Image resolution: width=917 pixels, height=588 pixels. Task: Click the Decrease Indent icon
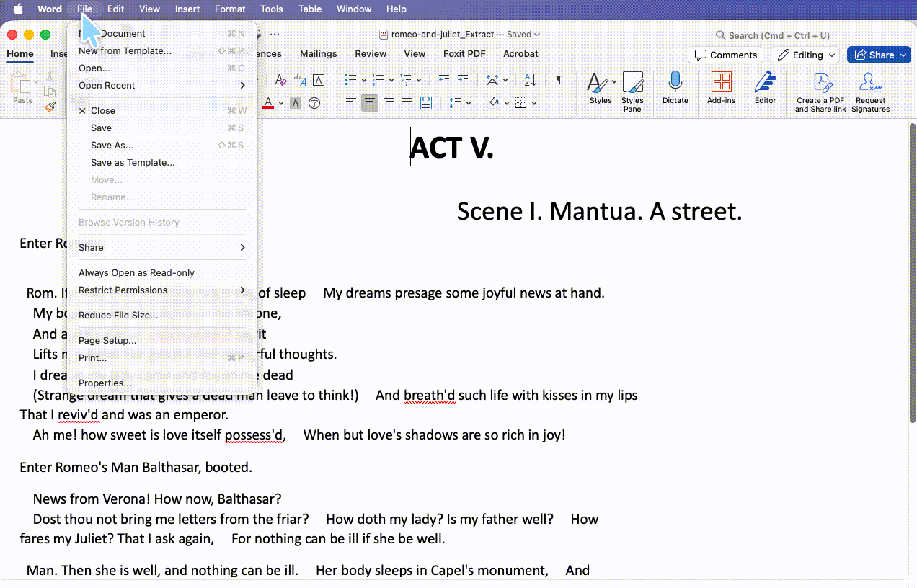444,80
